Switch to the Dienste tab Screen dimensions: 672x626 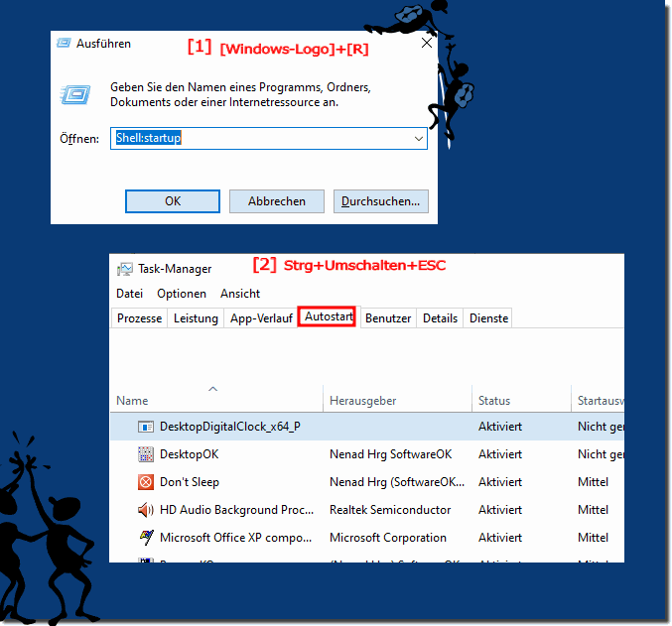(x=488, y=318)
